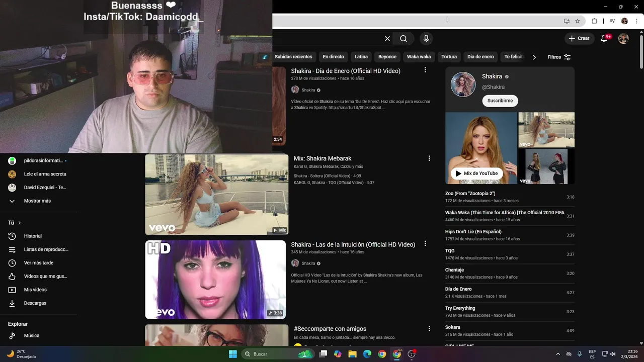Open Chrome profile avatar in toolbar
The height and width of the screenshot is (362, 644).
pos(624,21)
